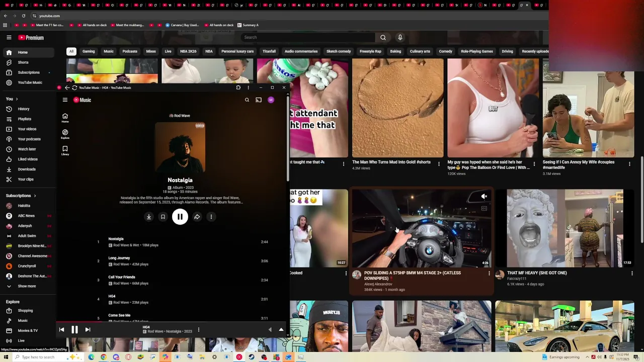Select the Music filter chip
The height and width of the screenshot is (362, 644).
(109, 51)
